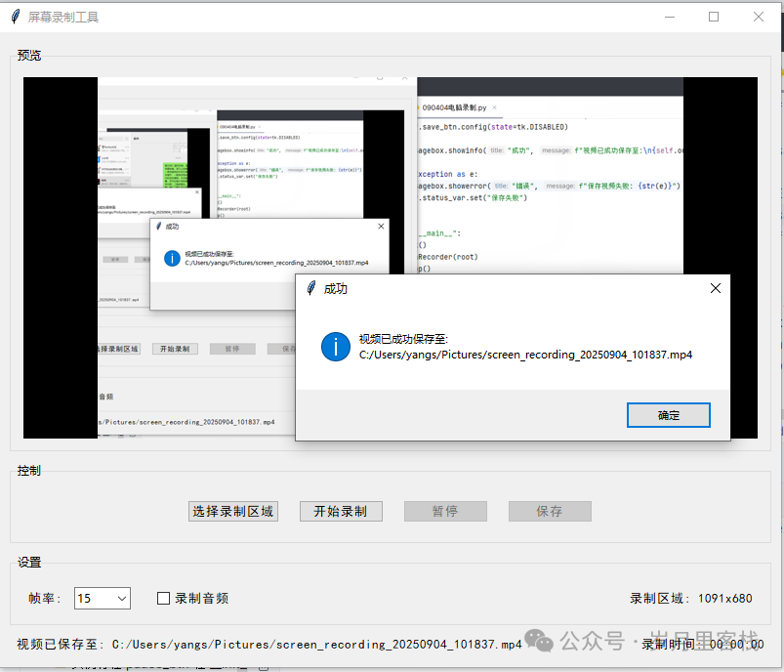
Task: Click 视频已成功保存至: message in dialog
Action: pyautogui.click(x=403, y=339)
